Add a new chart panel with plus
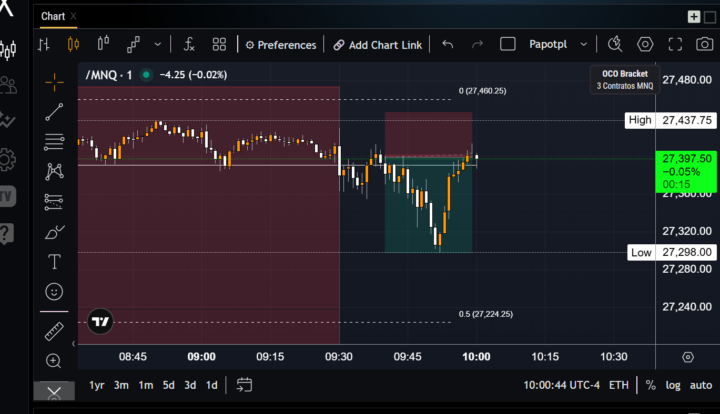Image resolution: width=720 pixels, height=414 pixels. tap(694, 17)
